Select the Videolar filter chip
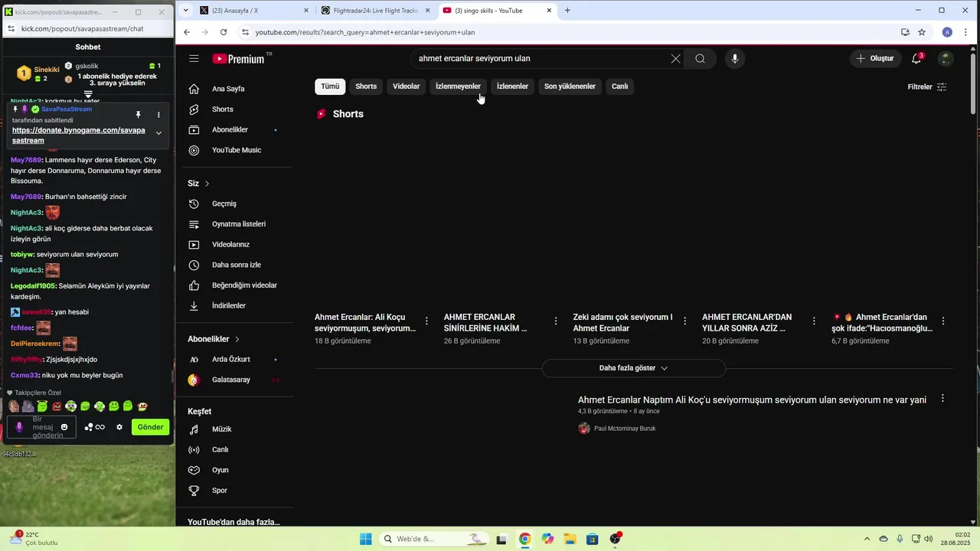Screen dimensions: 980x551 tap(406, 86)
